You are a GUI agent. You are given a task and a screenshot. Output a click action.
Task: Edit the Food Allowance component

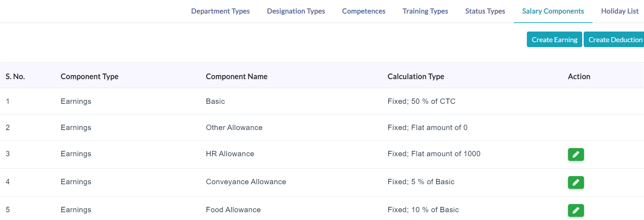coord(576,210)
